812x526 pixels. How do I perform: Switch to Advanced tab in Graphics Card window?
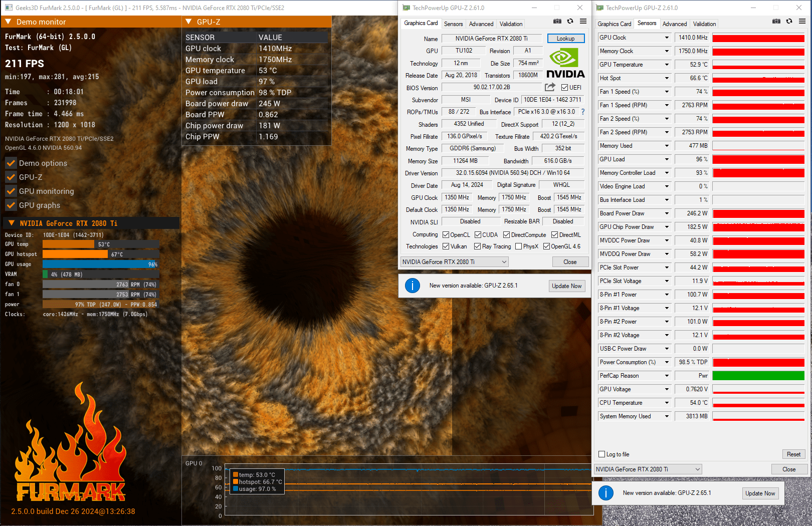[x=481, y=24]
